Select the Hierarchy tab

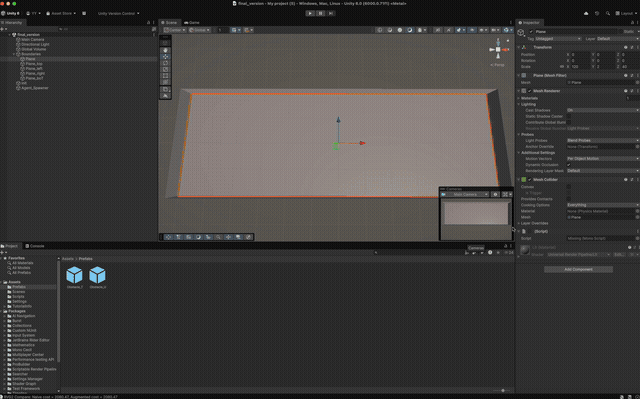pyautogui.click(x=12, y=22)
